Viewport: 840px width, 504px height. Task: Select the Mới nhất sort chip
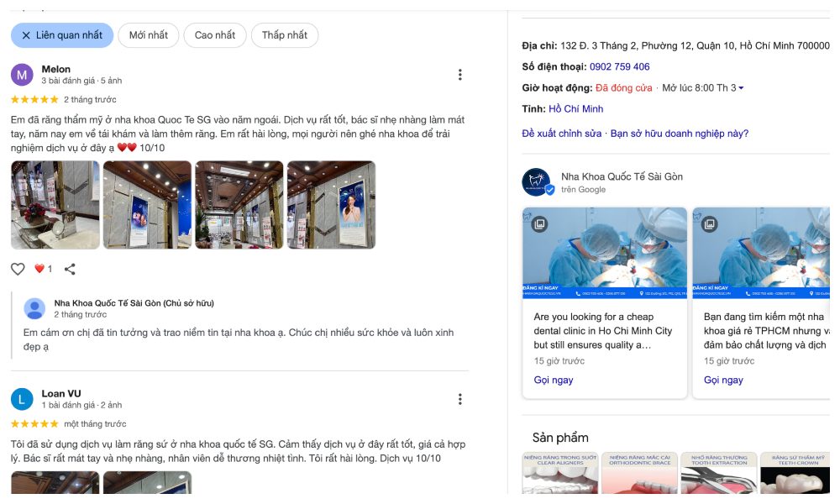(149, 35)
